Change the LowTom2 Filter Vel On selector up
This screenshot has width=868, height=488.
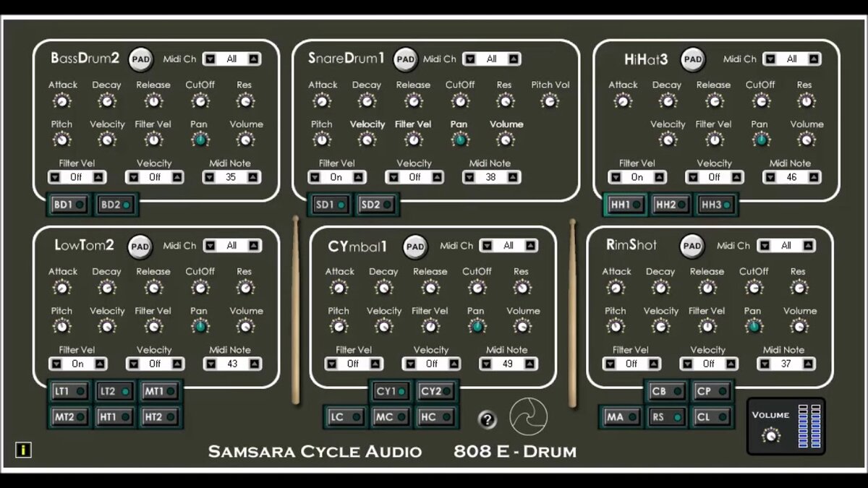click(99, 364)
